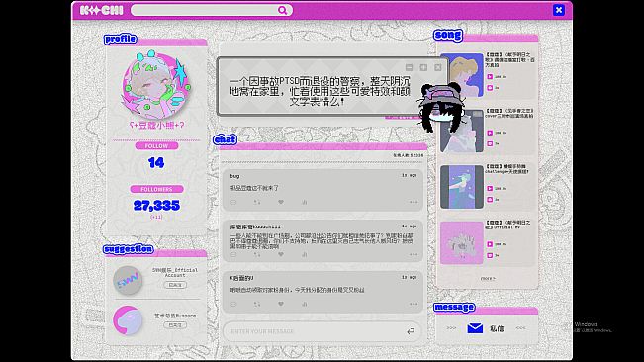Image resolution: width=644 pixels, height=362 pixels.
Task: Click stats icon on the third chat post
Action: click(x=305, y=304)
